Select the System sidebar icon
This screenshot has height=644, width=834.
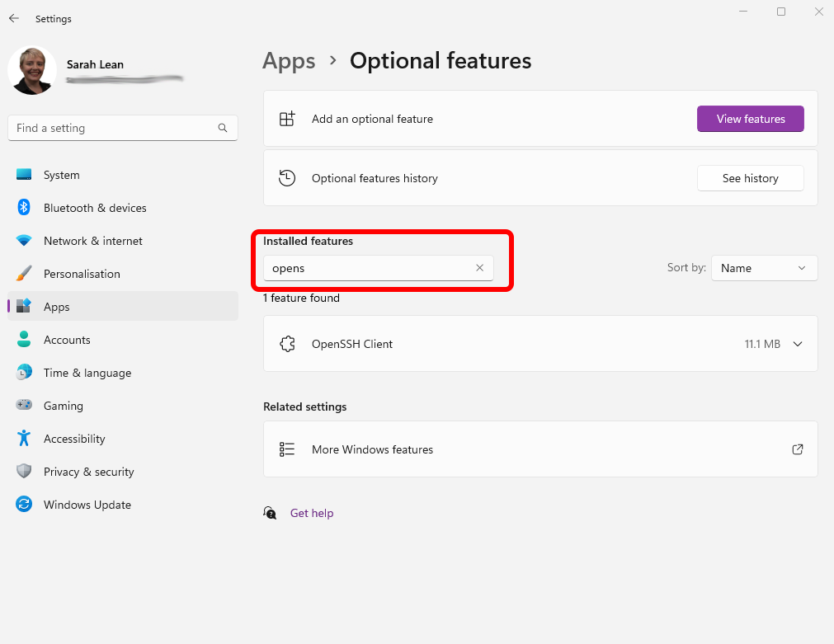[23, 174]
